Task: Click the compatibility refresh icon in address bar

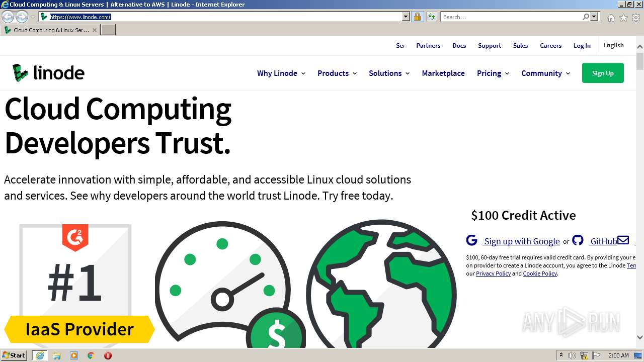Action: (x=431, y=17)
